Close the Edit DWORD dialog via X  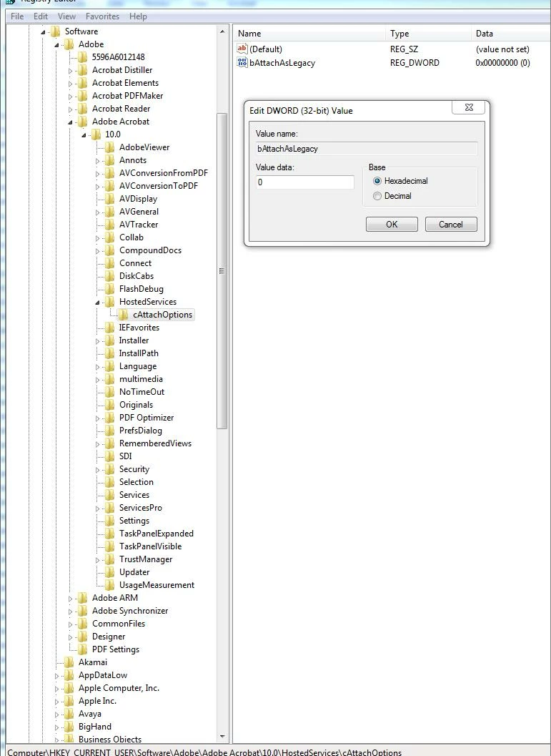pos(468,107)
